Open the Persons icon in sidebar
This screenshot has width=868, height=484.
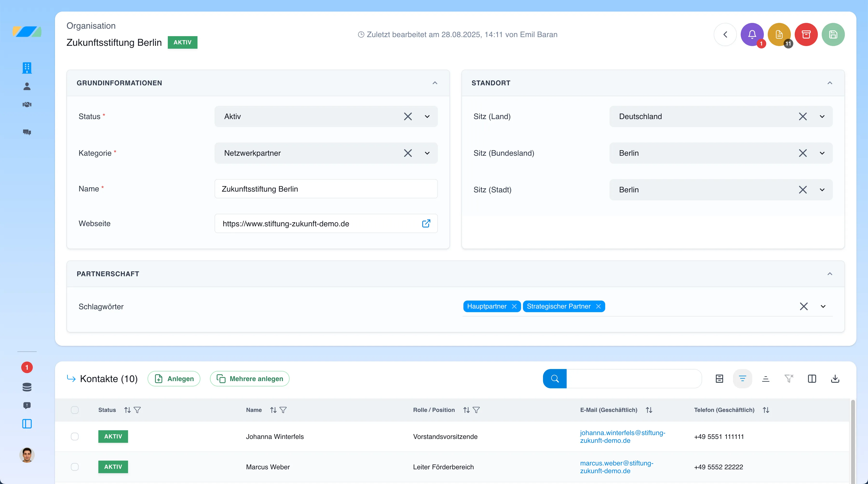tap(27, 87)
